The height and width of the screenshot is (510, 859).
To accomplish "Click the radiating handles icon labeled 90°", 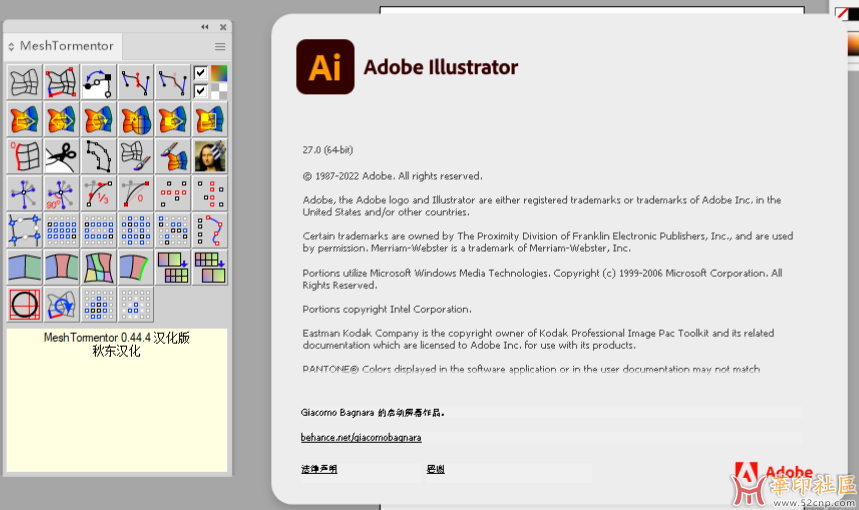I will (x=61, y=193).
